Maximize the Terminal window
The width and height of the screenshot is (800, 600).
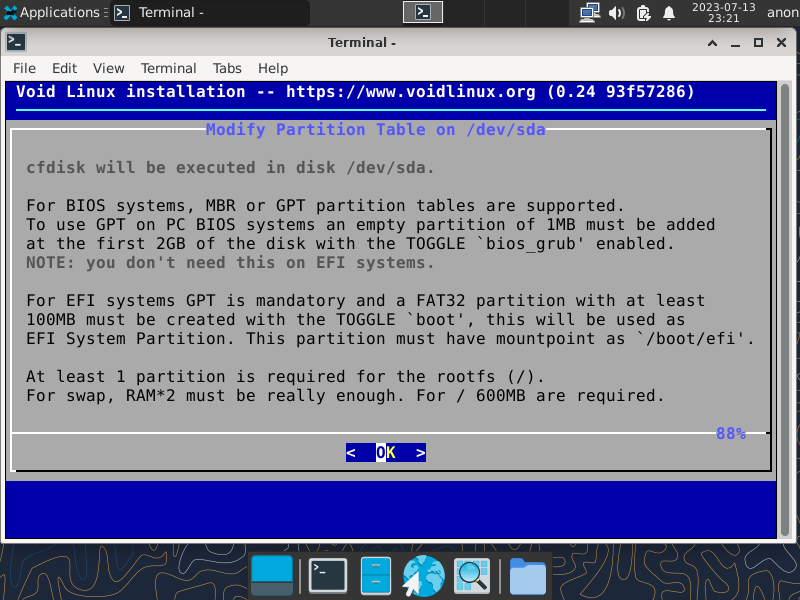coord(758,43)
